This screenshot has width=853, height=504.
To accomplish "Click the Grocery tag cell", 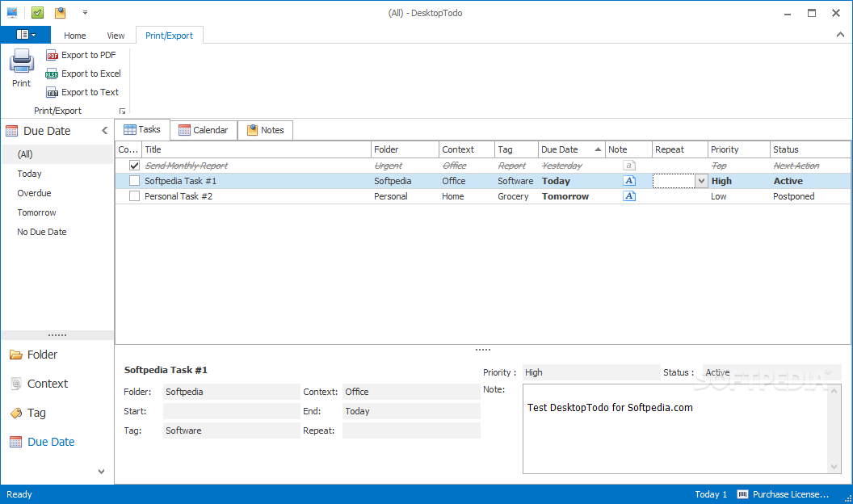I will tap(516, 196).
